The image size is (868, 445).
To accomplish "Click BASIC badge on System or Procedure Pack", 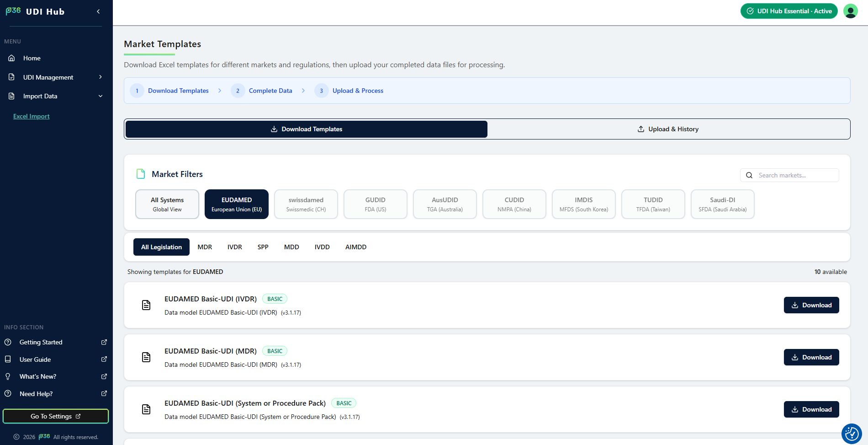I will pyautogui.click(x=344, y=403).
